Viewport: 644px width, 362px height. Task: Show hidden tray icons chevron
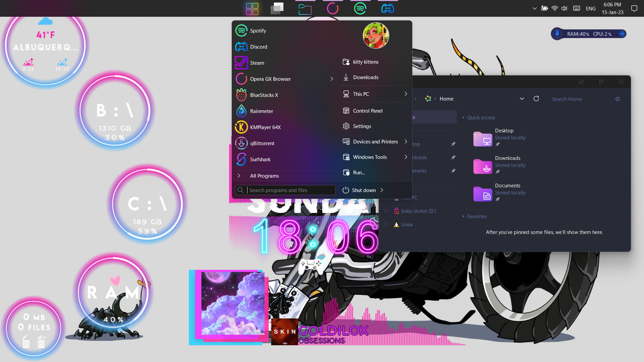click(534, 8)
